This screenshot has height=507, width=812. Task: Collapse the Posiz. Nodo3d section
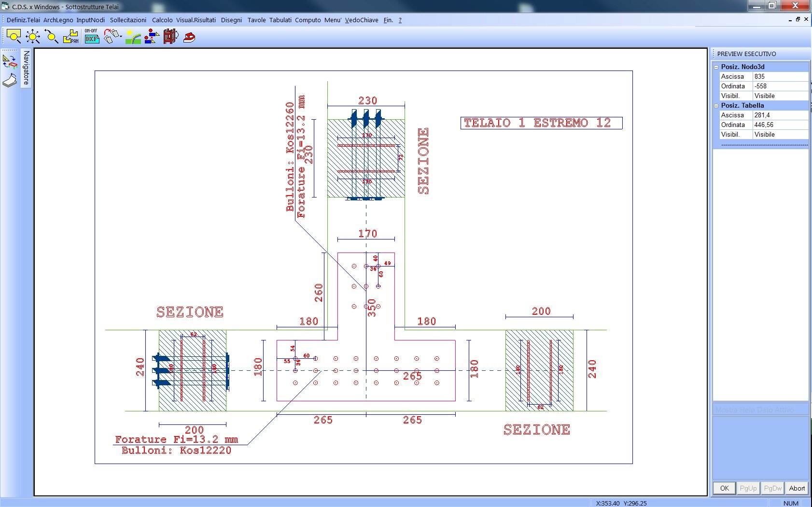point(716,67)
